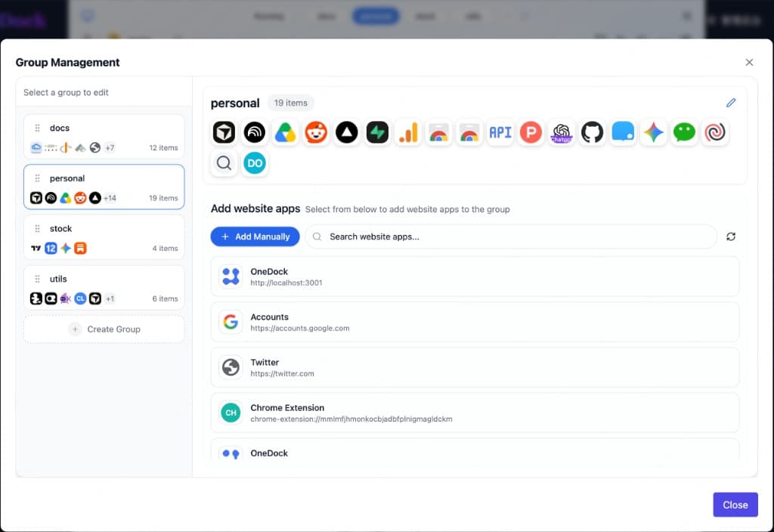This screenshot has width=774, height=532.
Task: Add the Twitter app to group
Action: [475, 368]
